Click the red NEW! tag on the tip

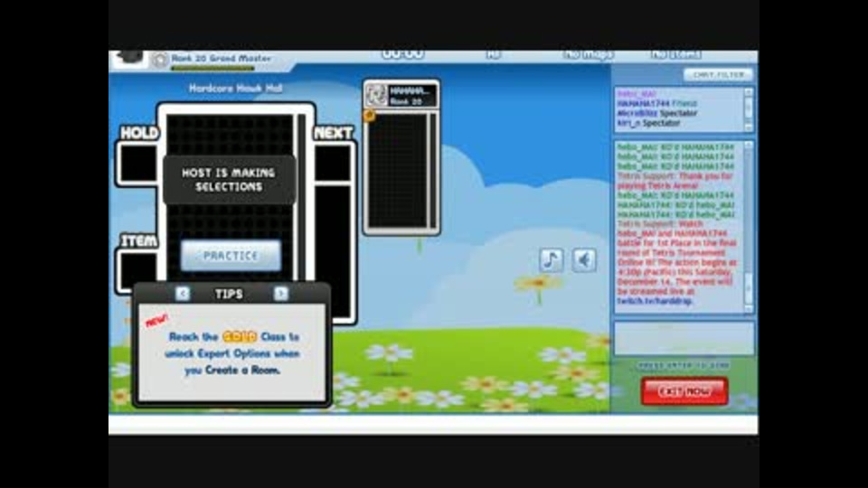point(156,321)
